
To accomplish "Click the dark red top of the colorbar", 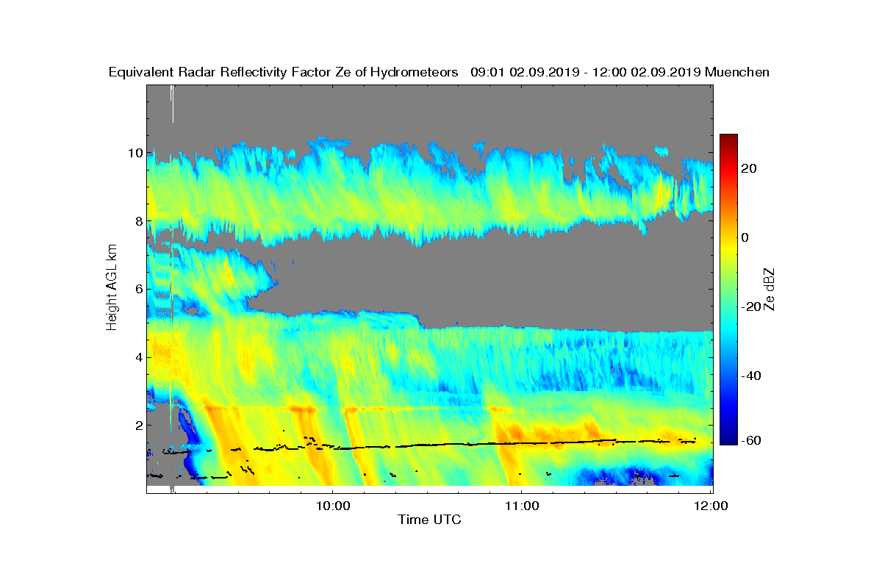I will (728, 138).
